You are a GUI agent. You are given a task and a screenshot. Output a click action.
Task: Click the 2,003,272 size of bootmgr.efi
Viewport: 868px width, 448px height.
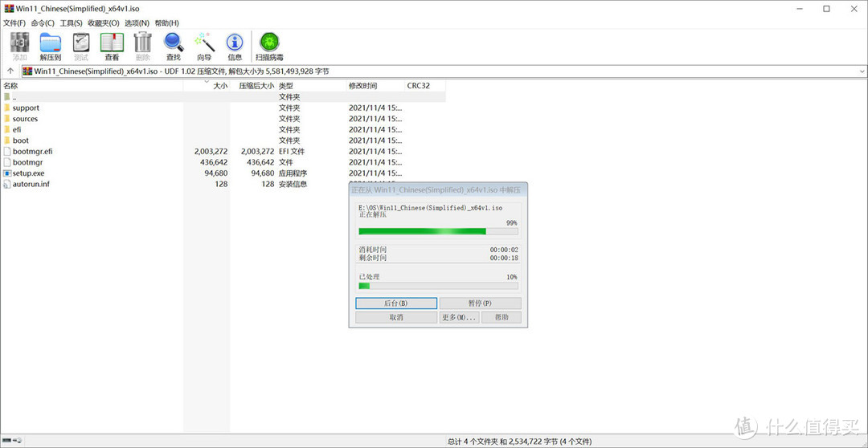click(x=211, y=151)
